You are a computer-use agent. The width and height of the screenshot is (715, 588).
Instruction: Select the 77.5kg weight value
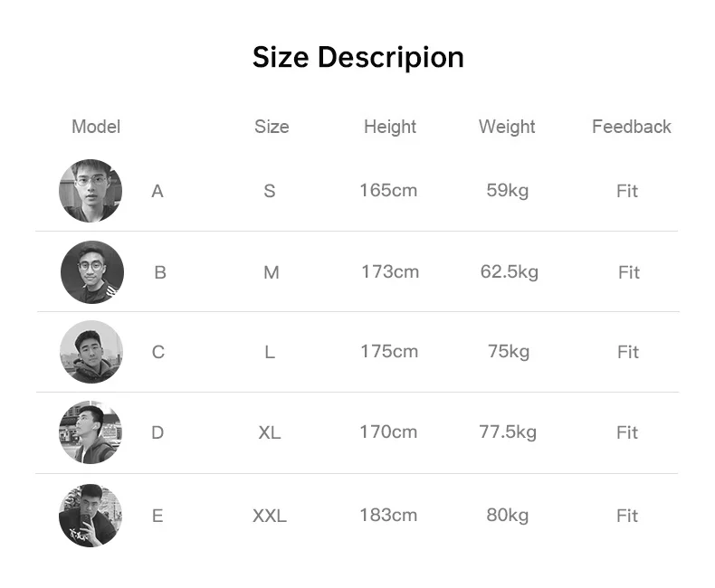pos(508,432)
